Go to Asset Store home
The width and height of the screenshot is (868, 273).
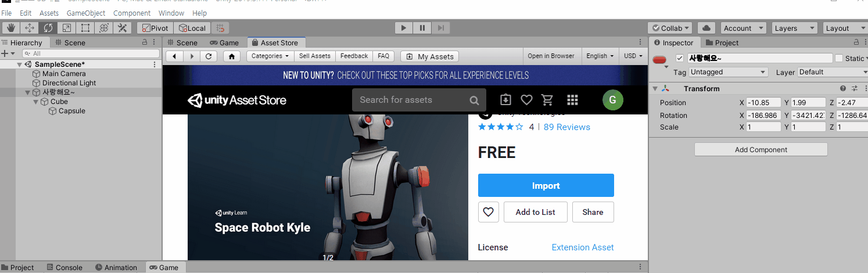tap(231, 56)
